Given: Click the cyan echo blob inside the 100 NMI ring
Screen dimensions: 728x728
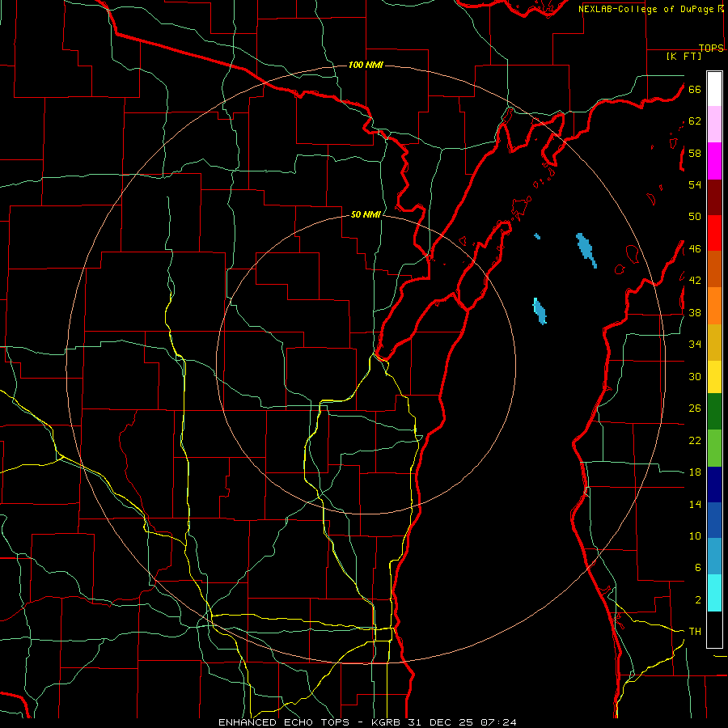Looking at the screenshot, I should pyautogui.click(x=540, y=311).
